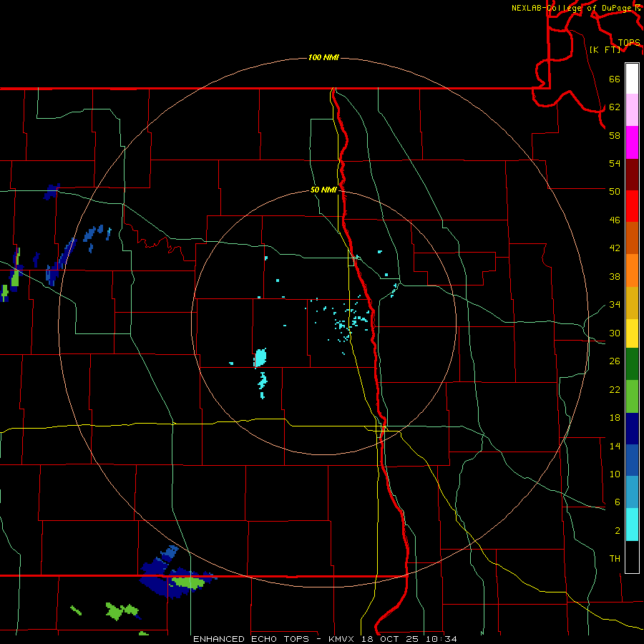Click the "50 NMI" range ring label
Image resolution: width=644 pixels, height=644 pixels.
click(323, 190)
